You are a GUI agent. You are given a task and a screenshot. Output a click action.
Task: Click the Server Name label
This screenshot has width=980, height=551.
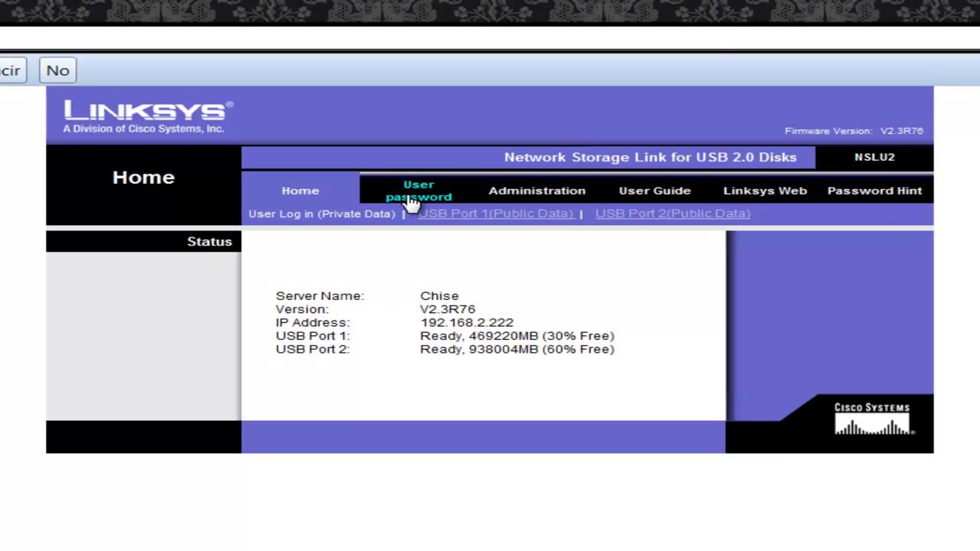(x=320, y=296)
